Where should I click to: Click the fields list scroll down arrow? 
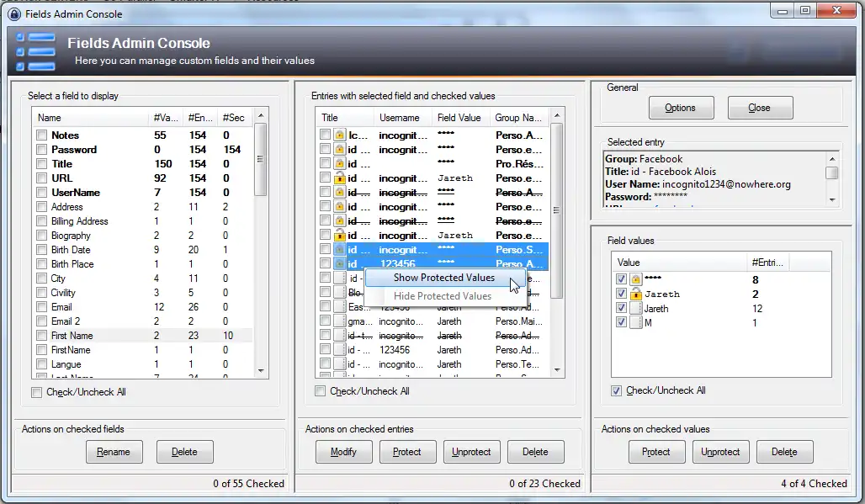click(x=261, y=370)
